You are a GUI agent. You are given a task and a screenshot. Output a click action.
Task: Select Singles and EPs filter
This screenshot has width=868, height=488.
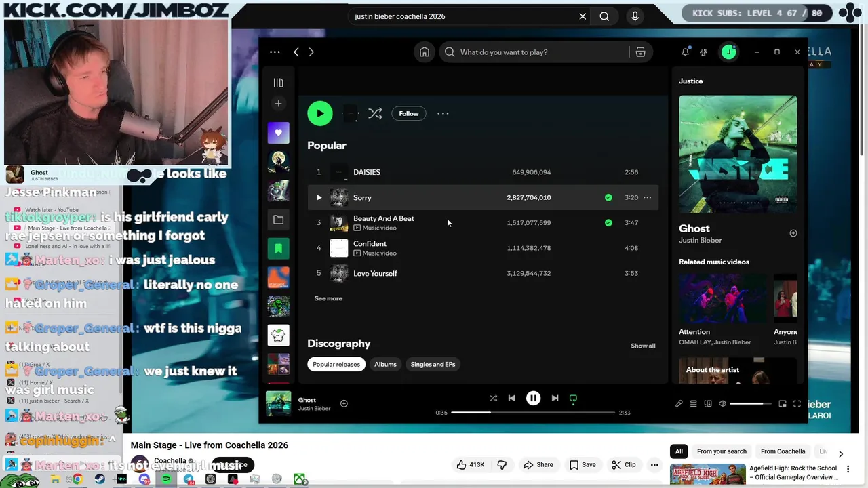coord(433,364)
